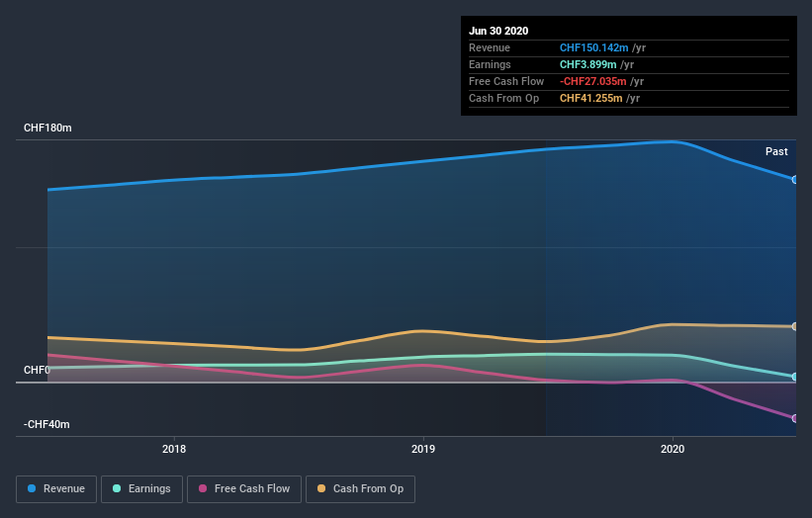This screenshot has height=518, width=812.
Task: Click the 2020 x-axis label
Action: coord(673,449)
